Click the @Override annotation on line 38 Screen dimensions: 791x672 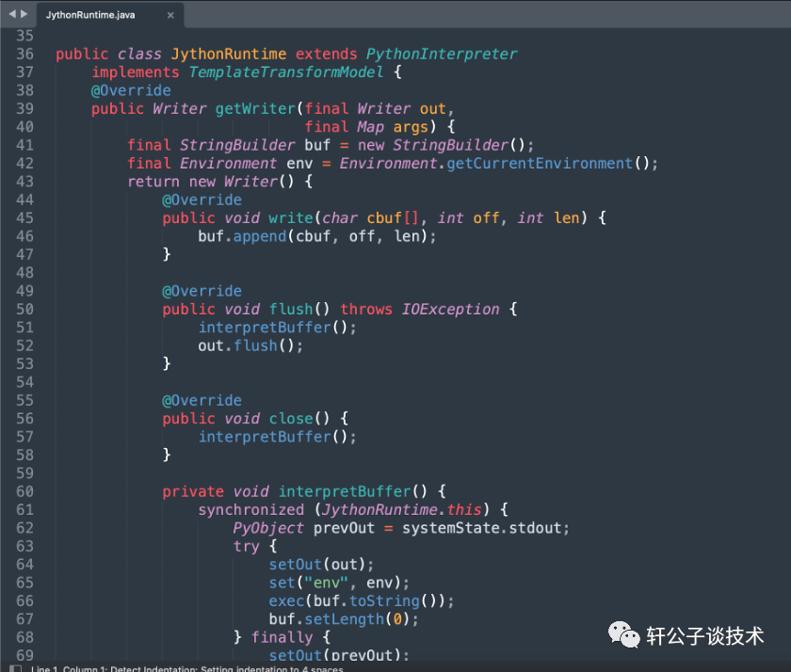click(x=131, y=90)
